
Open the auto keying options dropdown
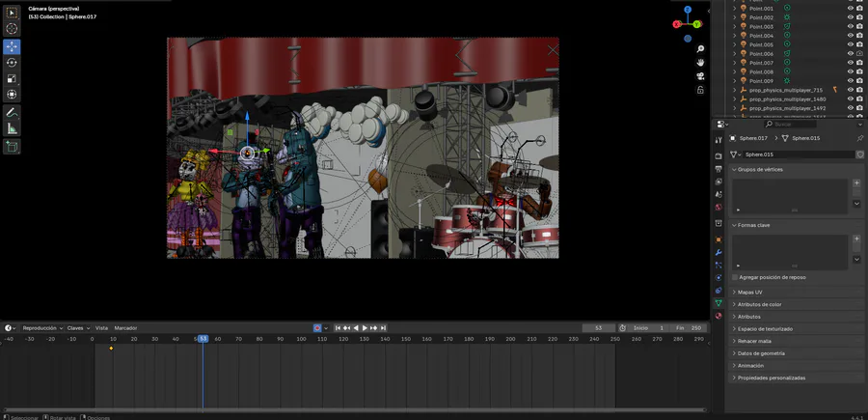(x=326, y=328)
